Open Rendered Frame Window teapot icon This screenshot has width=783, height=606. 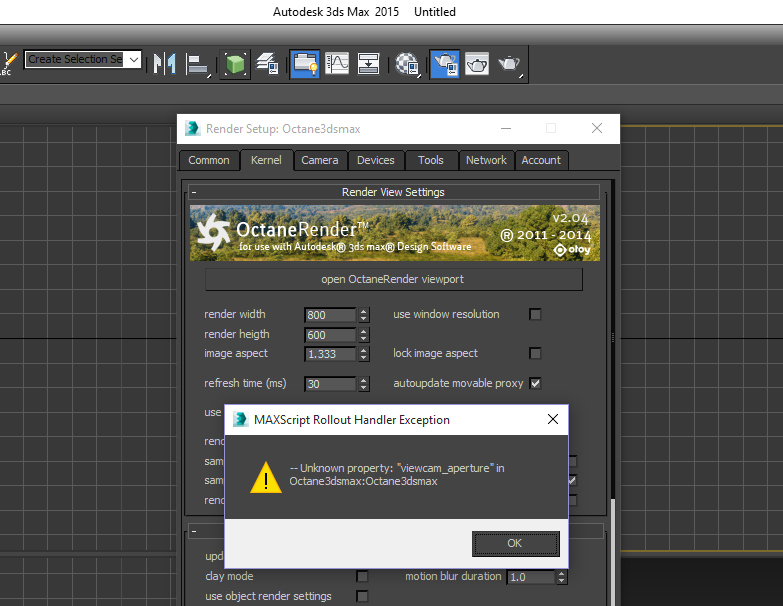pos(477,64)
